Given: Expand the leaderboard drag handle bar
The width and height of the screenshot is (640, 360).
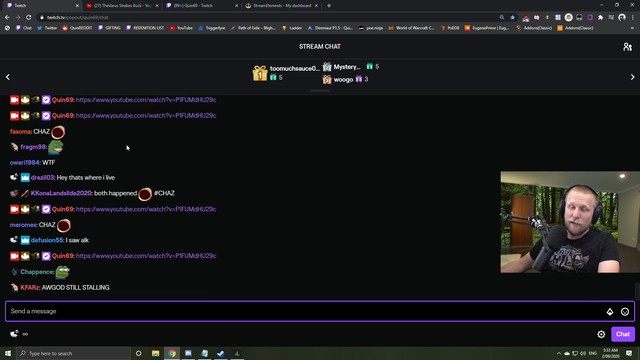Looking at the screenshot, I should (x=320, y=91).
